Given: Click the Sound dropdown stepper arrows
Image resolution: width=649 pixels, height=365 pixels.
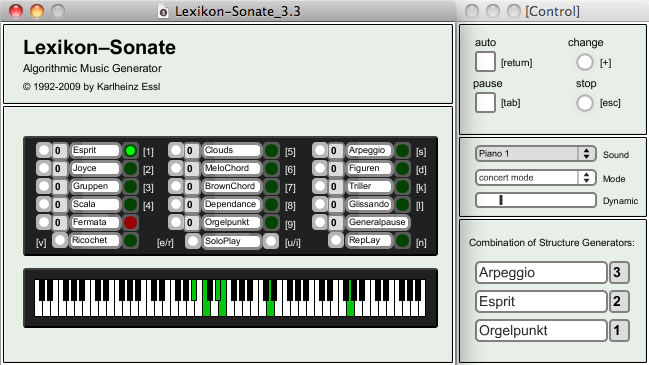Looking at the screenshot, I should tap(587, 154).
